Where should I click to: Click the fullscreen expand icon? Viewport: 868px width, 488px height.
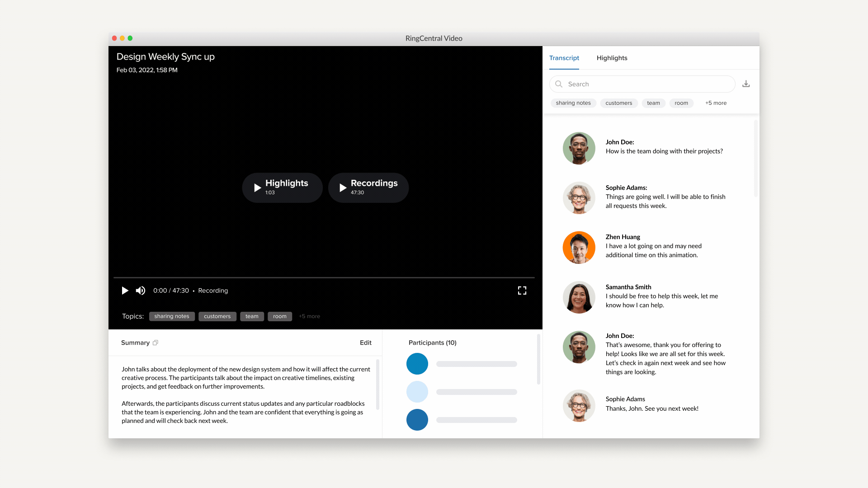pos(522,290)
